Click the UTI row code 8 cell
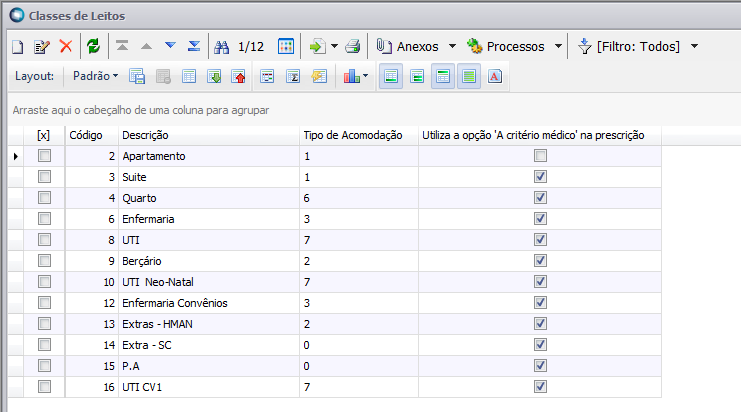741x412 pixels. (92, 240)
